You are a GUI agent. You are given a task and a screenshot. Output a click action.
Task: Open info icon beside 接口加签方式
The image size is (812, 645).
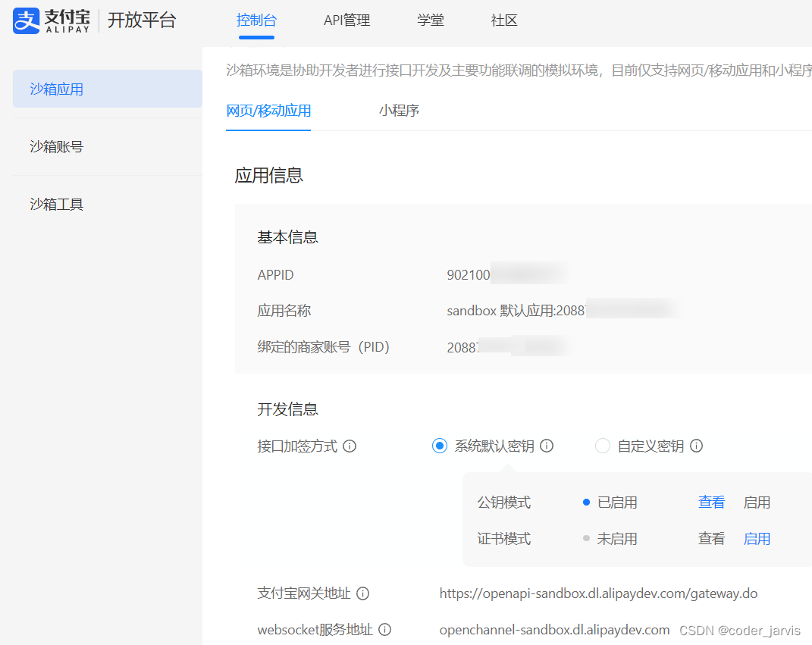[350, 446]
